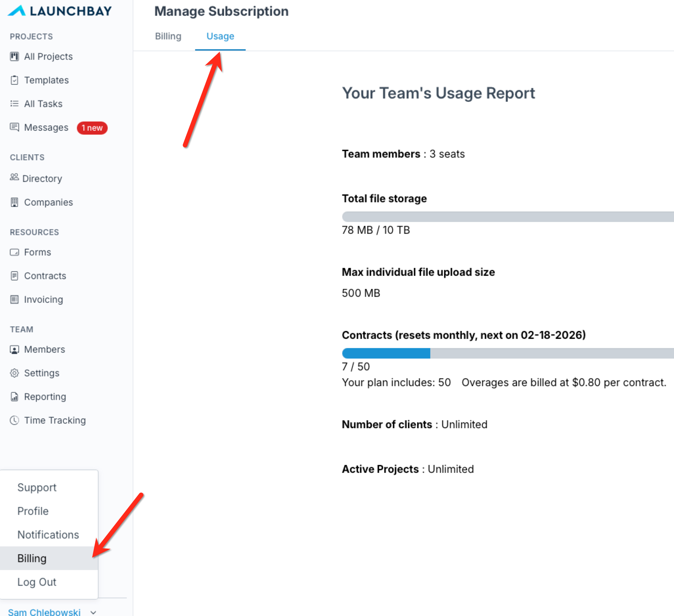674x616 pixels.
Task: Click the Settings gear icon
Action: click(14, 373)
